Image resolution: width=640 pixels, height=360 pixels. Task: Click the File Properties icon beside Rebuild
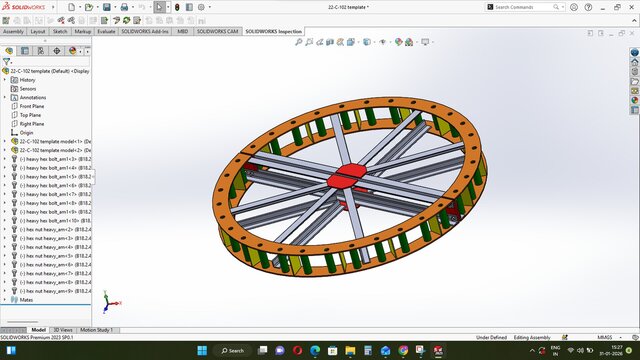pos(189,7)
